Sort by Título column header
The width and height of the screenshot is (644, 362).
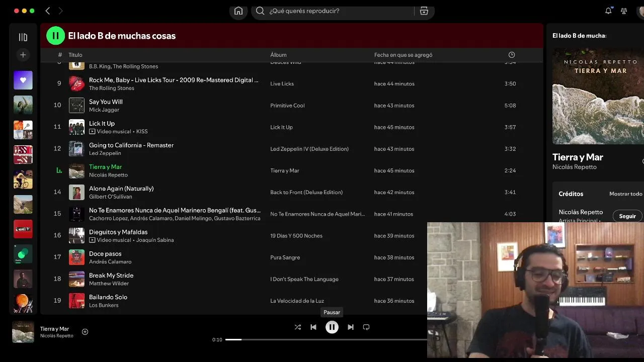75,55
